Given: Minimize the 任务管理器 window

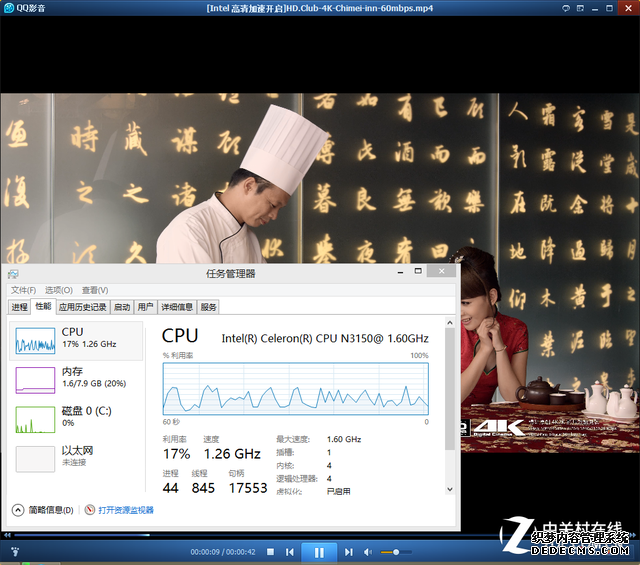Looking at the screenshot, I should pyautogui.click(x=401, y=272).
